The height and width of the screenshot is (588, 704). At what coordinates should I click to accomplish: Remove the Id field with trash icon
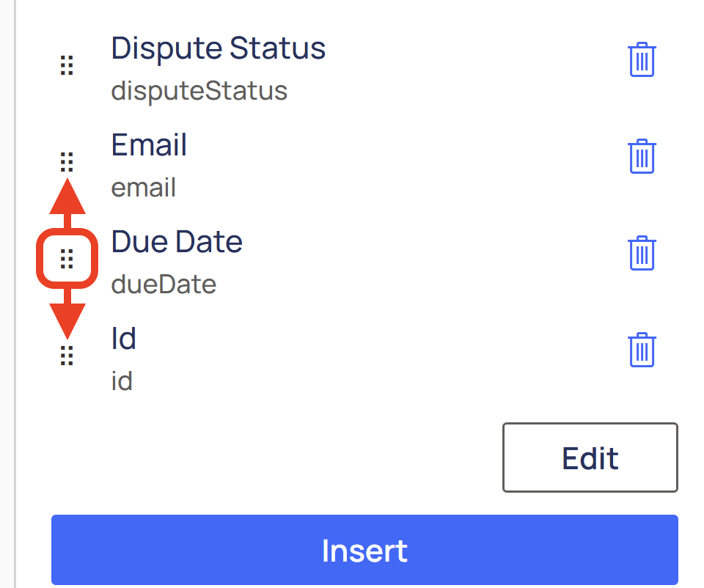tap(642, 350)
